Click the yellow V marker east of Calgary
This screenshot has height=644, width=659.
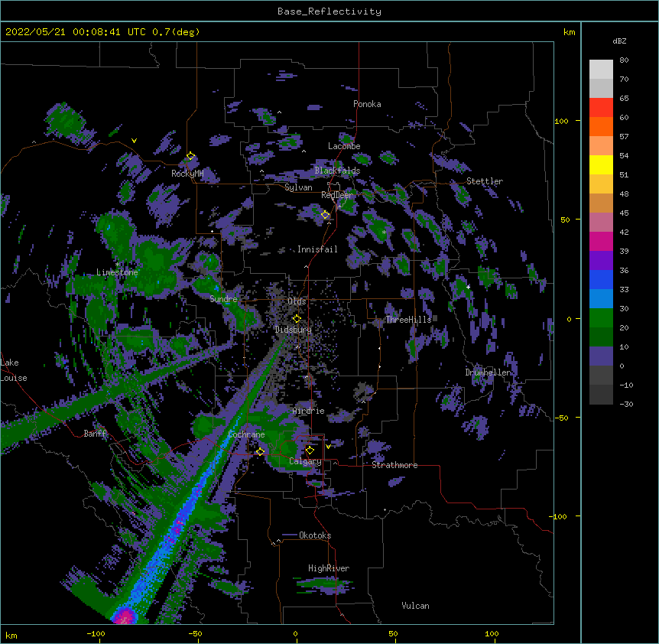coord(328,447)
